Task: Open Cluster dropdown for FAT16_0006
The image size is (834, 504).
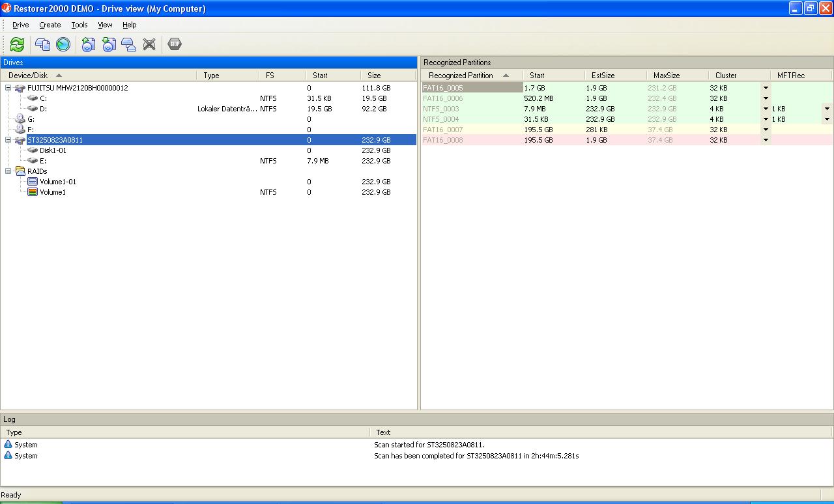Action: tap(766, 98)
